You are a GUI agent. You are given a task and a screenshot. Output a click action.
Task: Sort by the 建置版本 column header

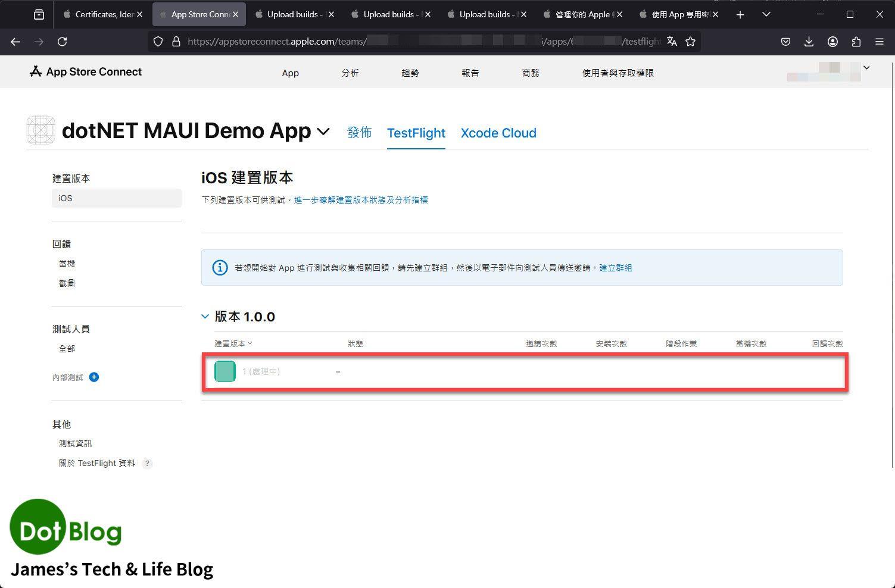coord(233,343)
